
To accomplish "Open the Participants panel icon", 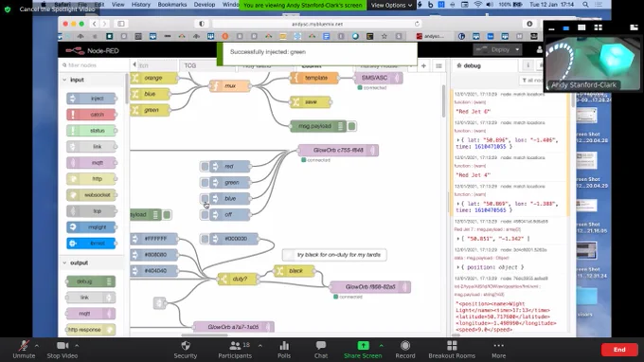I will [x=235, y=346].
